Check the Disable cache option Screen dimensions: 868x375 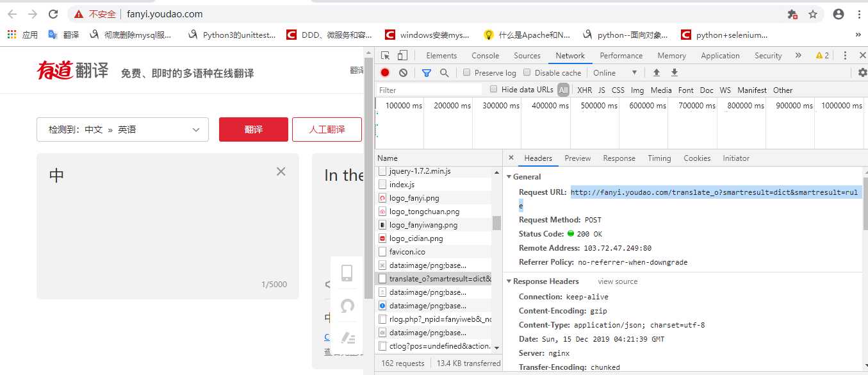527,72
